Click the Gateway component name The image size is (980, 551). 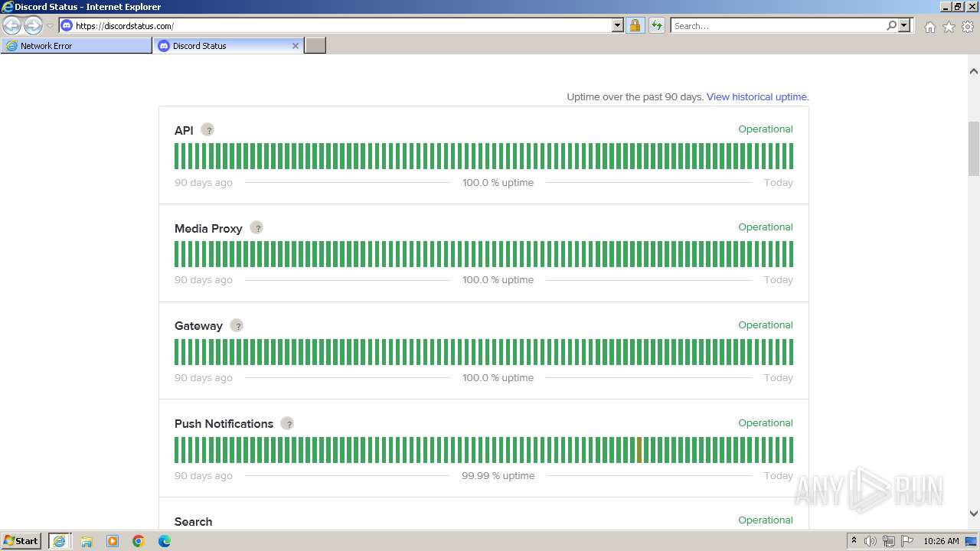click(198, 326)
